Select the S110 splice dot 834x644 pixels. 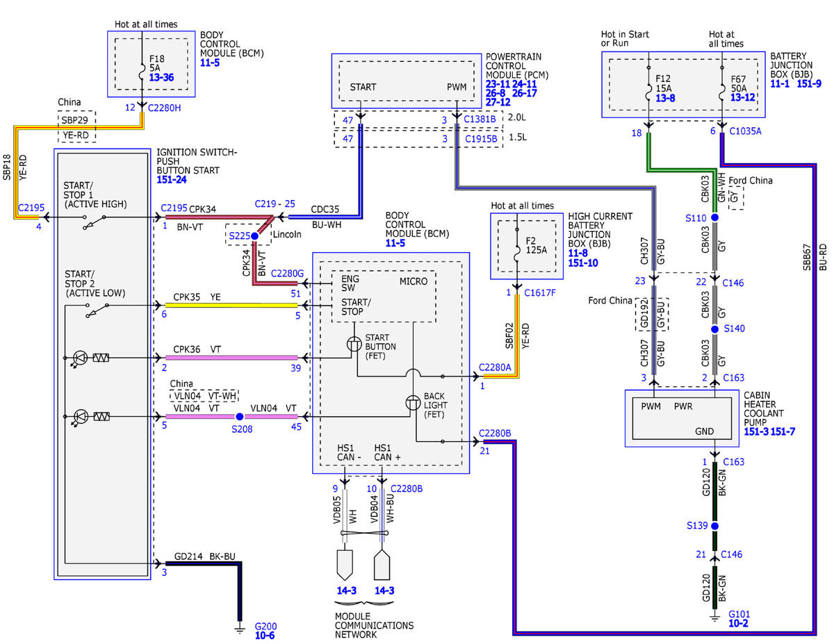coord(714,218)
